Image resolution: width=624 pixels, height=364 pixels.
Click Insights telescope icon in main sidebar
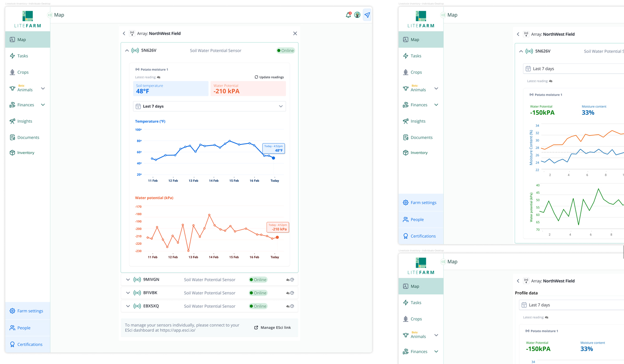[12, 121]
